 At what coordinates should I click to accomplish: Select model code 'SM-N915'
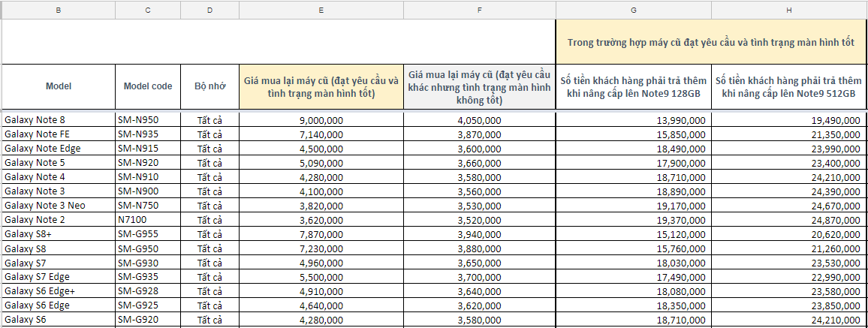coord(148,148)
